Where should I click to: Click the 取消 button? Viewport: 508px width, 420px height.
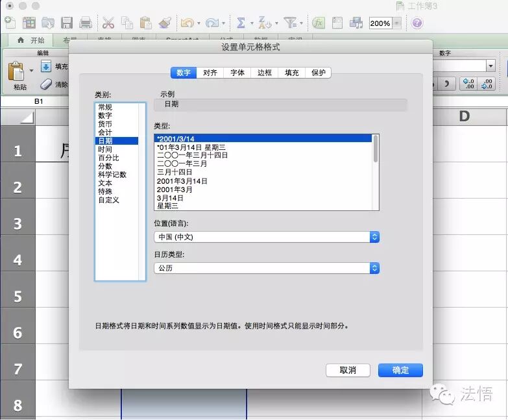click(x=348, y=370)
